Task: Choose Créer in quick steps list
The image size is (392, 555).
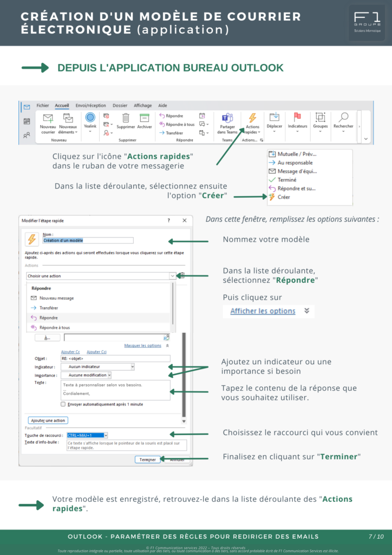Action: pyautogui.click(x=279, y=197)
